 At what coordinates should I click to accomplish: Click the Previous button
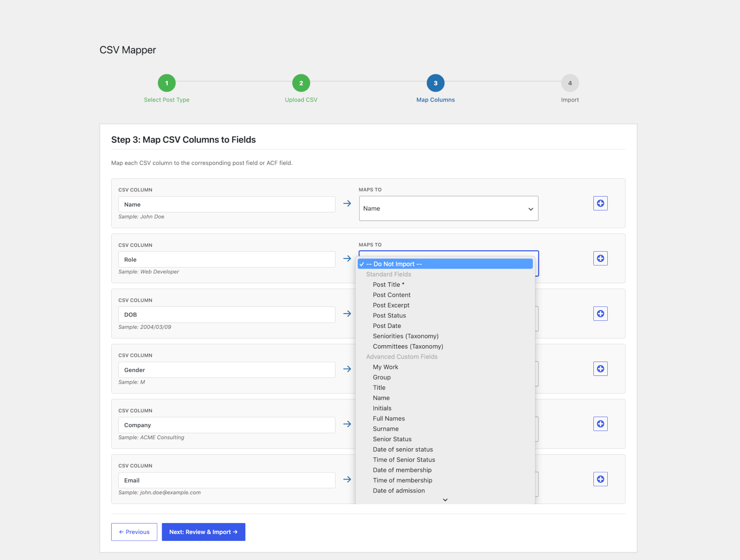click(134, 532)
